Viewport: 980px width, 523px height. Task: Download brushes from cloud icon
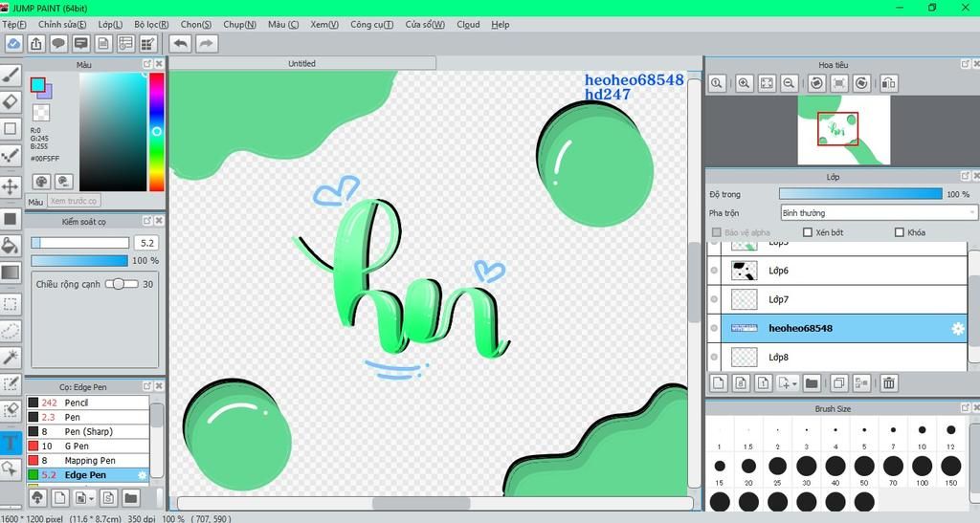pos(37,497)
